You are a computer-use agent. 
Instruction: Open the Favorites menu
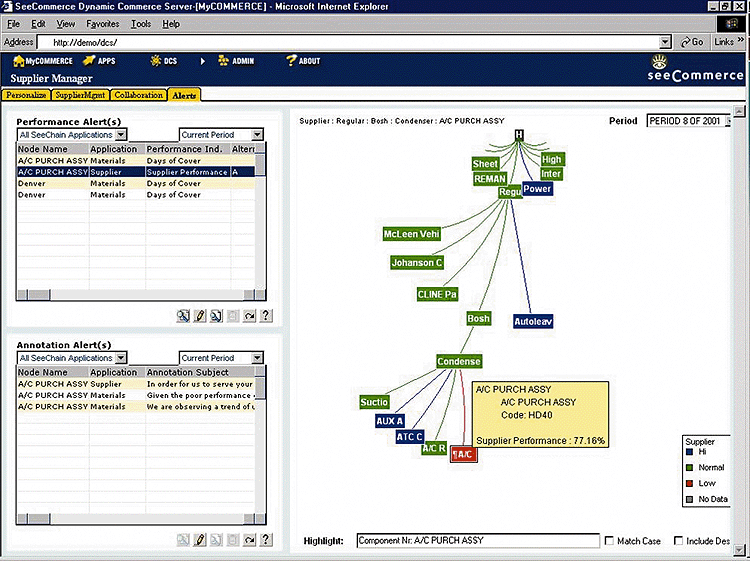[102, 24]
